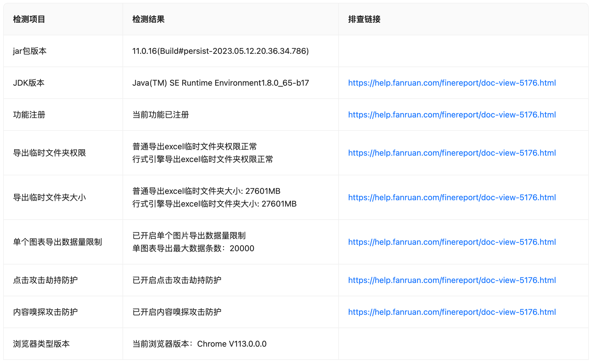Click the 检测项目 column header
The image size is (592, 364).
point(29,19)
